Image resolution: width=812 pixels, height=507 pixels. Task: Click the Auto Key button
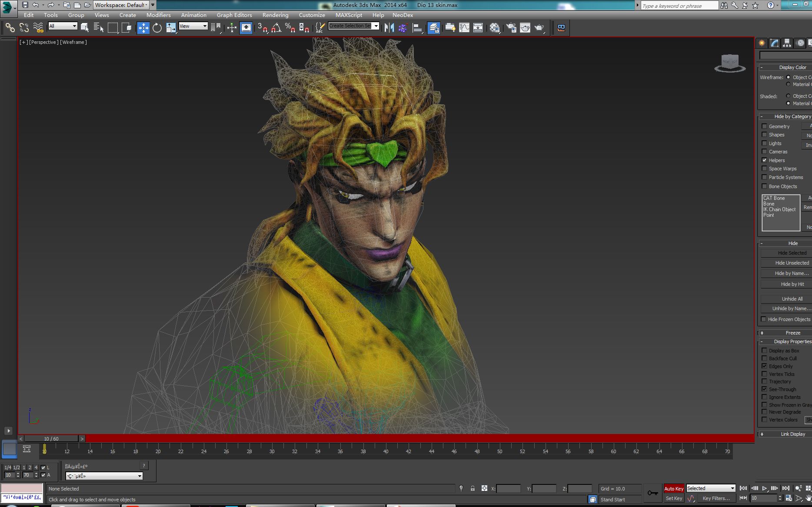pyautogui.click(x=674, y=489)
